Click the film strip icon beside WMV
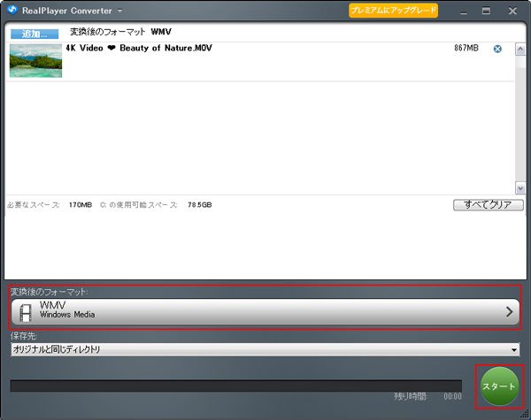This screenshot has width=531, height=420. (26, 312)
